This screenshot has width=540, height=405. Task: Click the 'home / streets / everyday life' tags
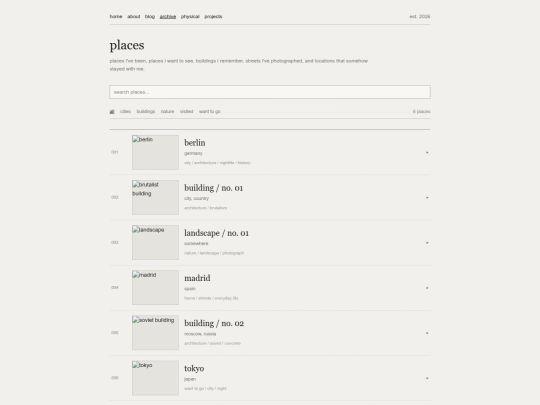click(x=211, y=298)
